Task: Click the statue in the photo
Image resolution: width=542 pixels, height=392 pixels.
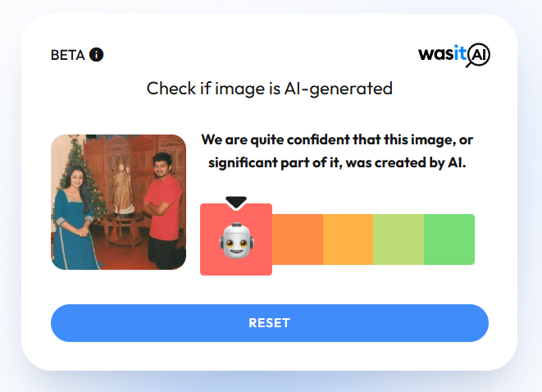Action: point(123,187)
